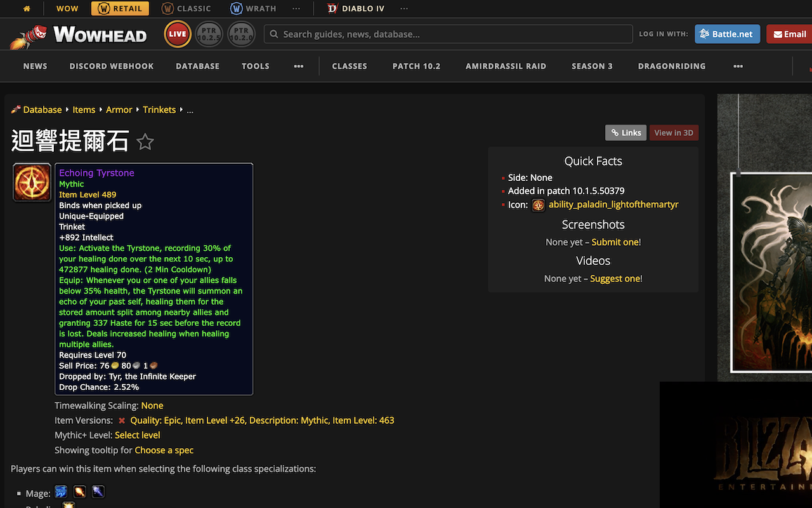Expand the breadcrumb ellipsis after Trinkets
This screenshot has width=812, height=508.
click(190, 110)
